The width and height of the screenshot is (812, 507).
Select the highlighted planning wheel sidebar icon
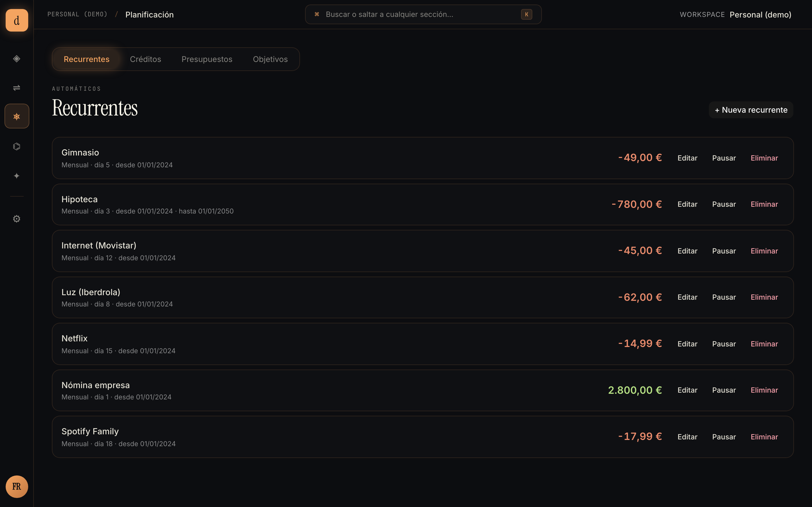pyautogui.click(x=17, y=116)
